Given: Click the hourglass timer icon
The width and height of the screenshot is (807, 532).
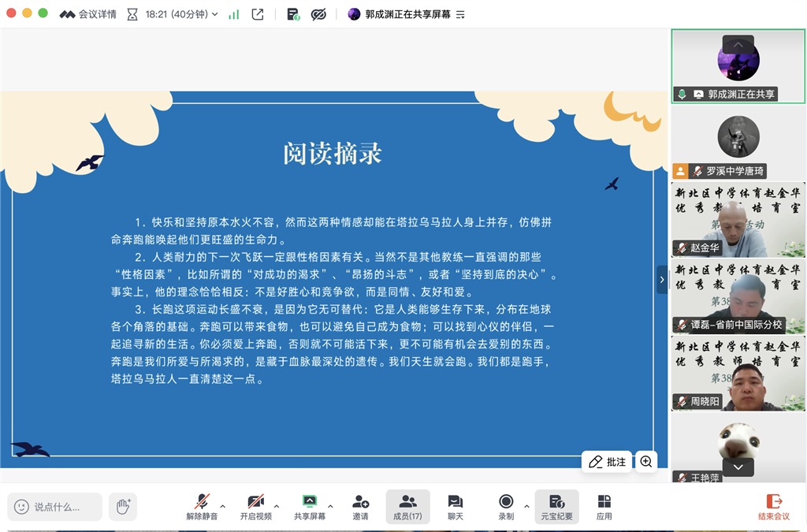Looking at the screenshot, I should point(132,14).
